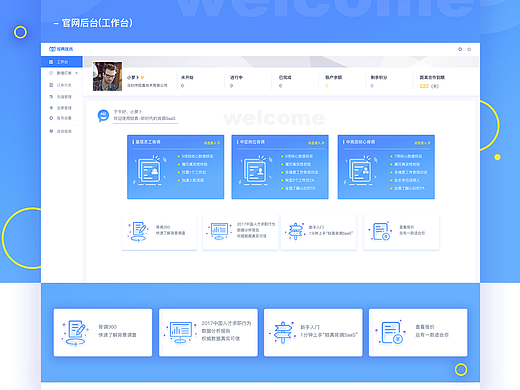Click the 中高层核心背调 card title
Image resolution: width=520 pixels, height=390 pixels.
coord(360,142)
